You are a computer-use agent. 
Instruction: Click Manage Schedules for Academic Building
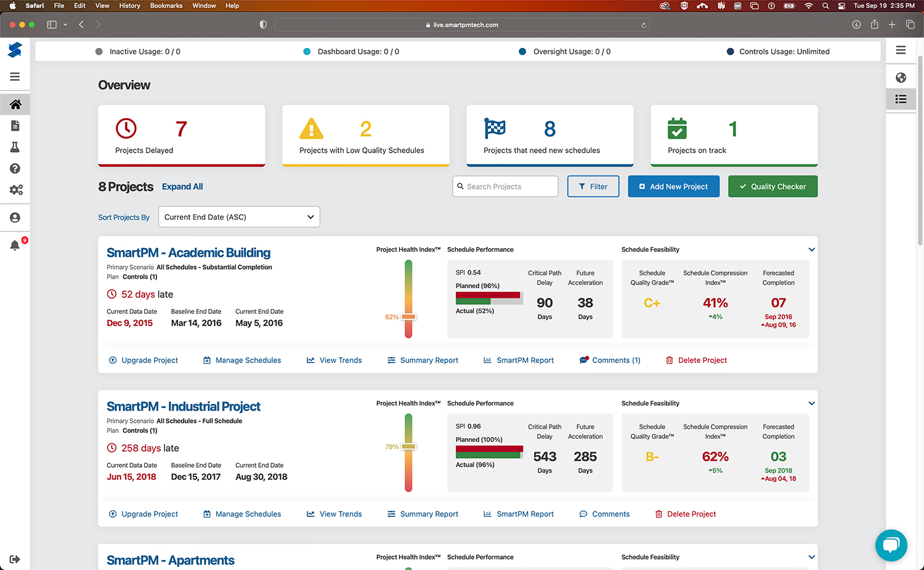[x=242, y=360]
